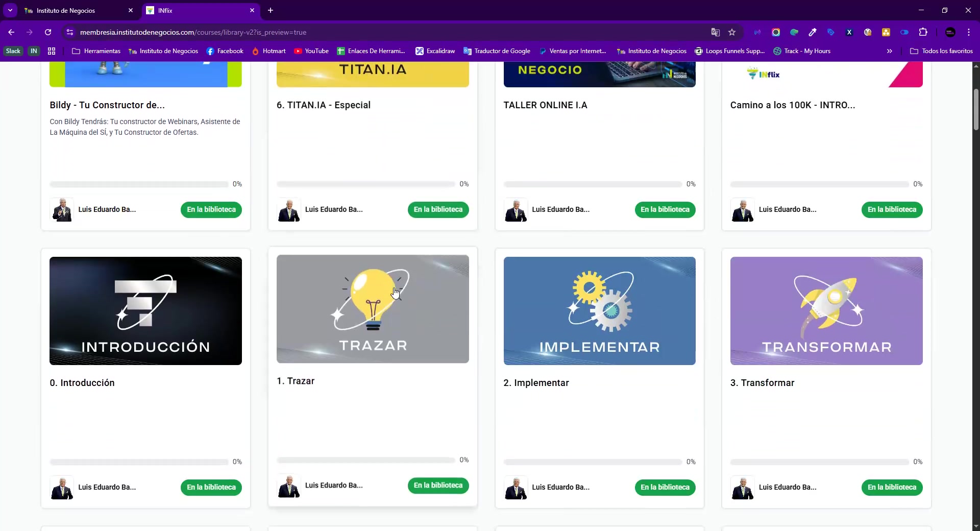Open the tab search dropdown arrow
Viewport: 980px width, 531px height.
[10, 10]
